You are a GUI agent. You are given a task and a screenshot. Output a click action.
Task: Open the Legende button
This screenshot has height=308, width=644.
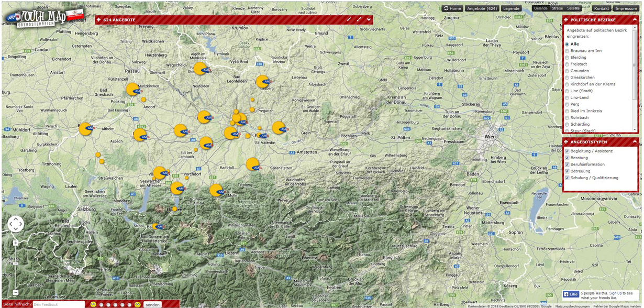(511, 8)
